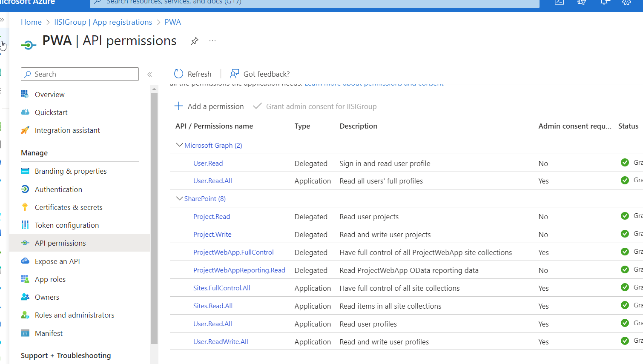Collapse the Microsoft Graph (2) group

coord(179,145)
